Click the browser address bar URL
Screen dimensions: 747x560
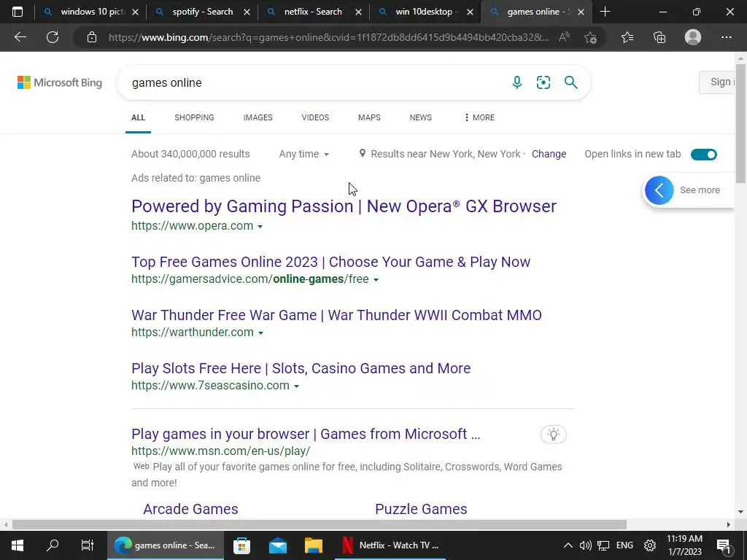pyautogui.click(x=329, y=37)
